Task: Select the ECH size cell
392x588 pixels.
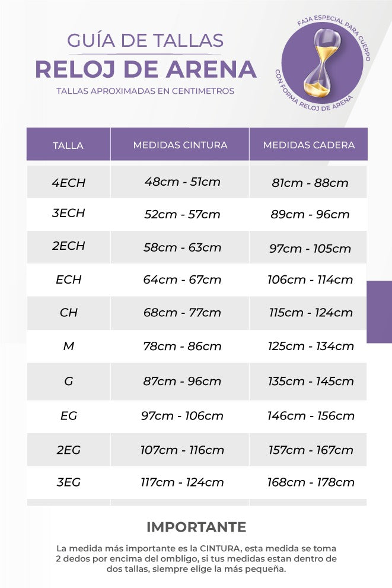Action: (69, 279)
